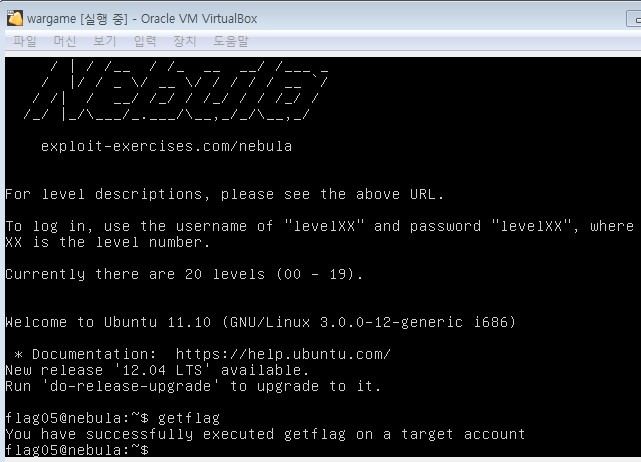The width and height of the screenshot is (641, 462).
Task: Click the last empty flag05@nebula prompt
Action: click(77, 450)
